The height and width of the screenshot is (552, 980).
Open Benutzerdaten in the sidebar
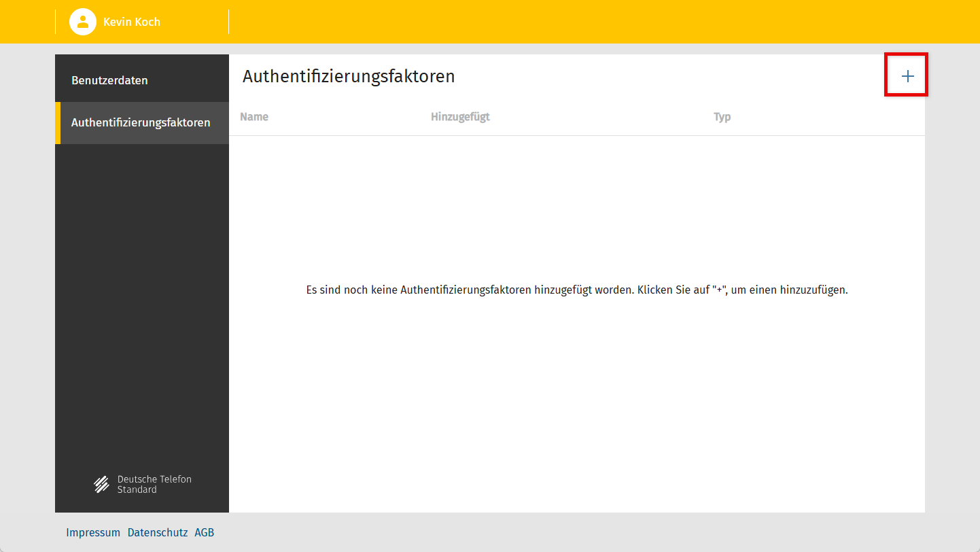(109, 80)
